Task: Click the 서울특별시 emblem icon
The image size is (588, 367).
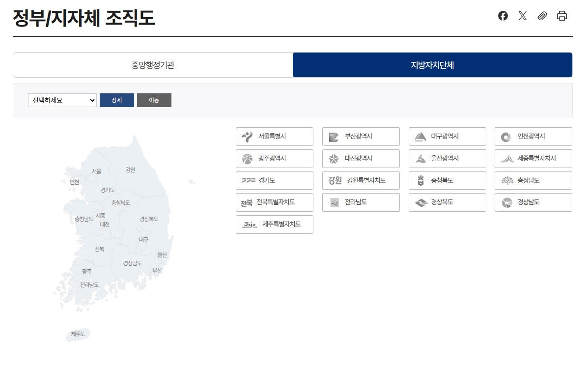Action: coord(247,136)
